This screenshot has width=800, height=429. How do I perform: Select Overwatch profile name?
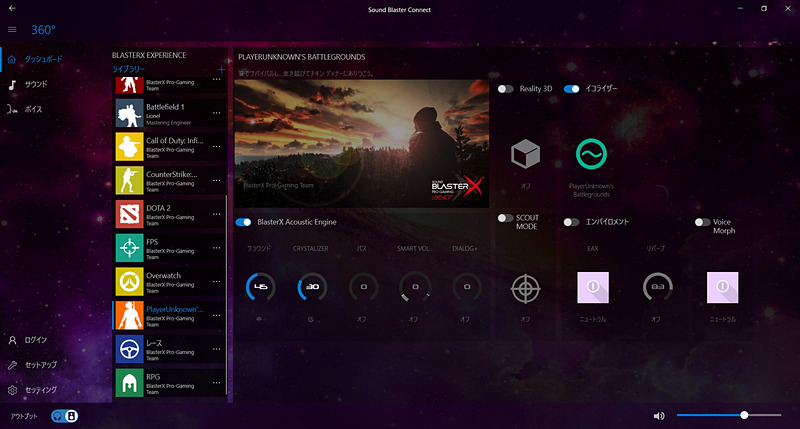pyautogui.click(x=163, y=275)
